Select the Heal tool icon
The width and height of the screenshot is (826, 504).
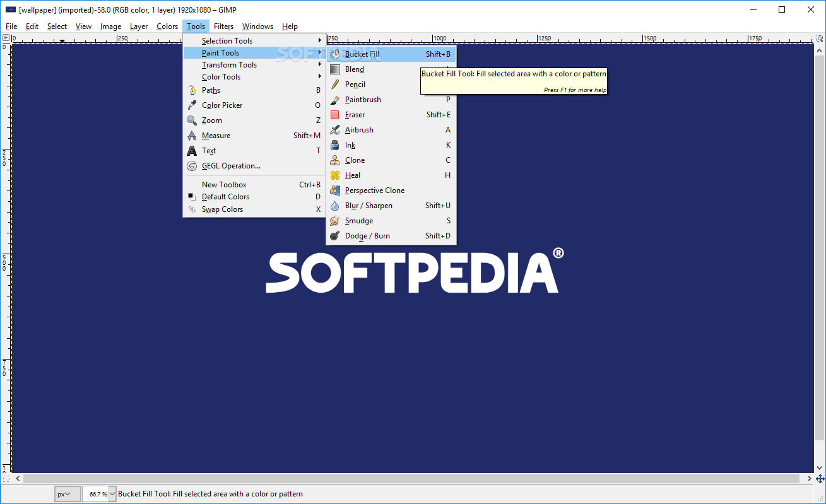(x=335, y=175)
